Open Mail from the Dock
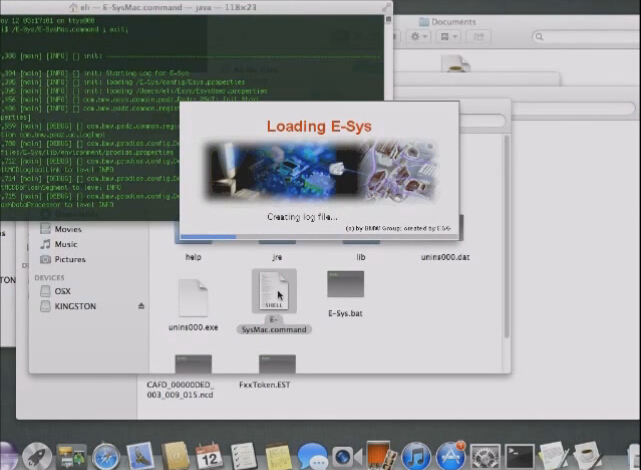 [140, 456]
